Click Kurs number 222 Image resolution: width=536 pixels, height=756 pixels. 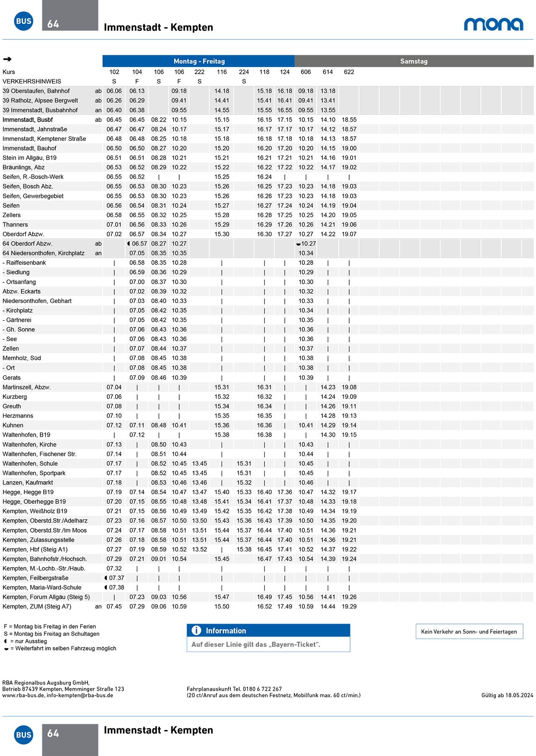pos(199,72)
